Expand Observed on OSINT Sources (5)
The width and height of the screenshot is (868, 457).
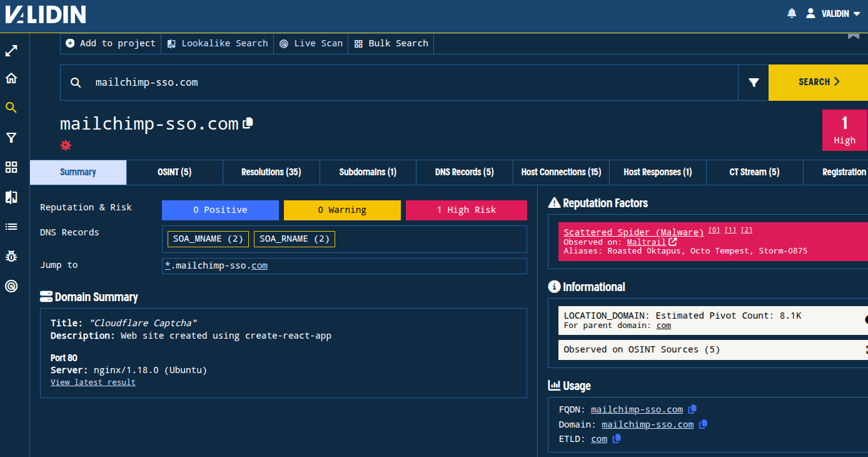tap(713, 349)
